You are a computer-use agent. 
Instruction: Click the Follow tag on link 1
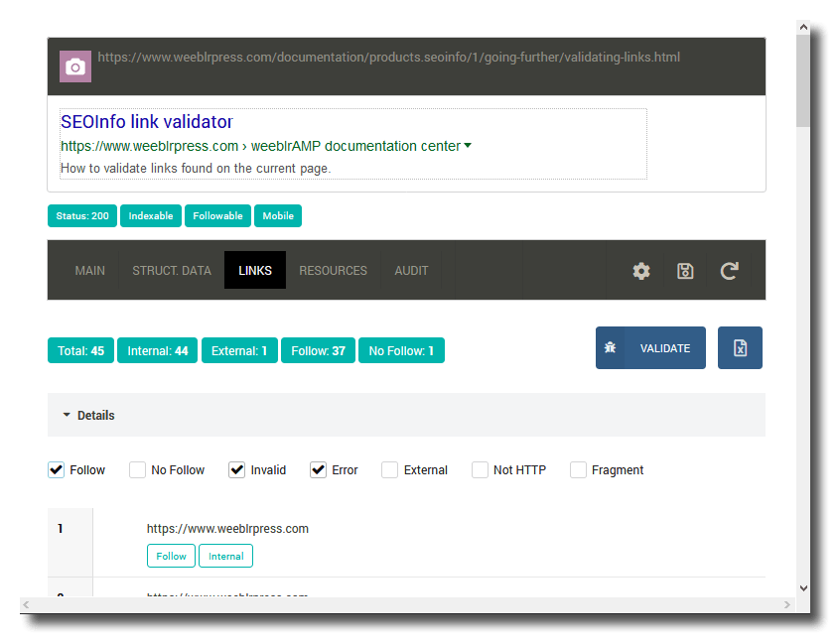(171, 557)
